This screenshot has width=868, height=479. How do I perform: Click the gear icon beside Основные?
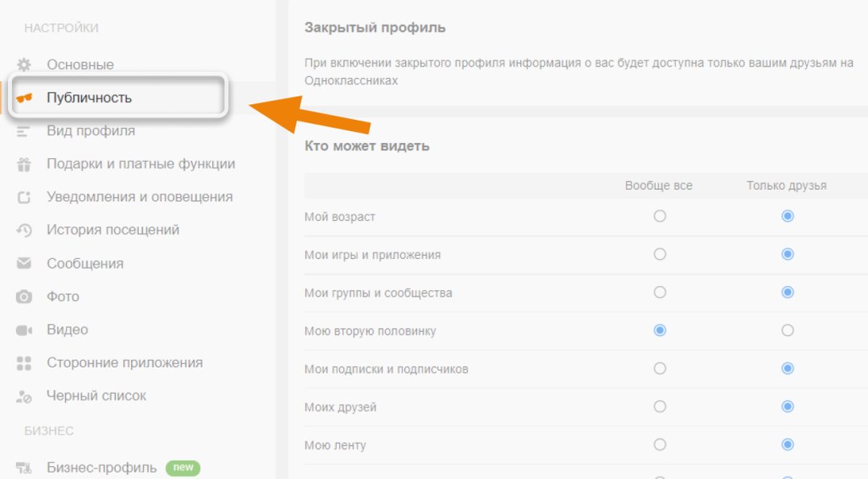tap(24, 65)
